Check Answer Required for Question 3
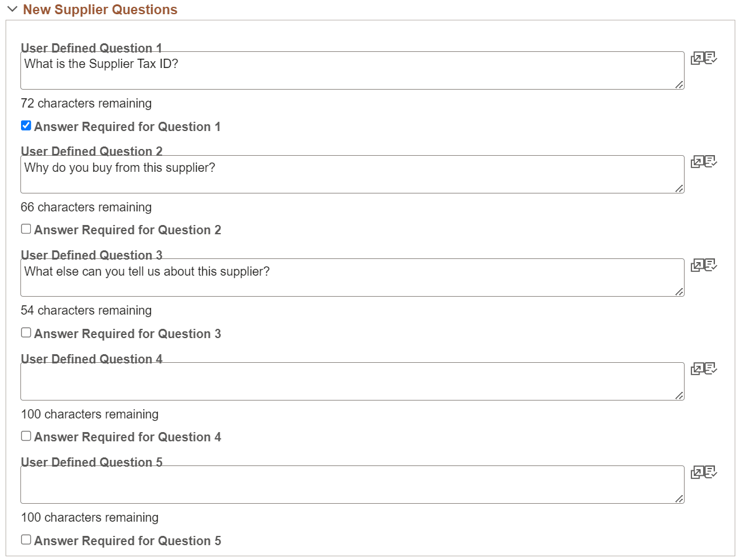Viewport: 739px width, 560px height. tap(25, 332)
